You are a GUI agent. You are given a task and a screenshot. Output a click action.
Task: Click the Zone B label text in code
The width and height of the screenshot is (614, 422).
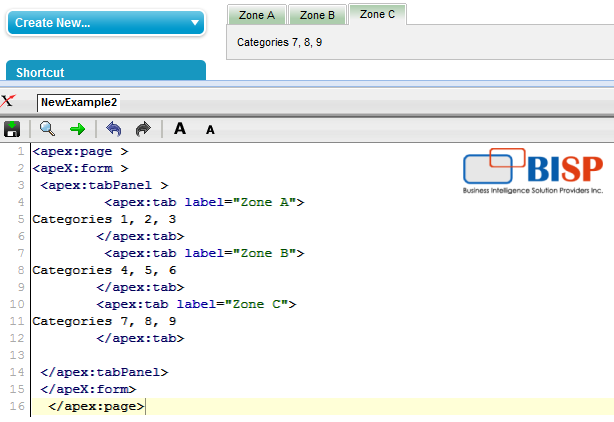(x=262, y=253)
